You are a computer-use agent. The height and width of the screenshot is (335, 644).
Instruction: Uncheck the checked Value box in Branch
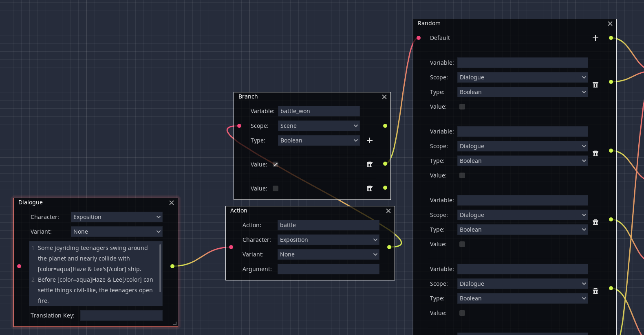(276, 164)
